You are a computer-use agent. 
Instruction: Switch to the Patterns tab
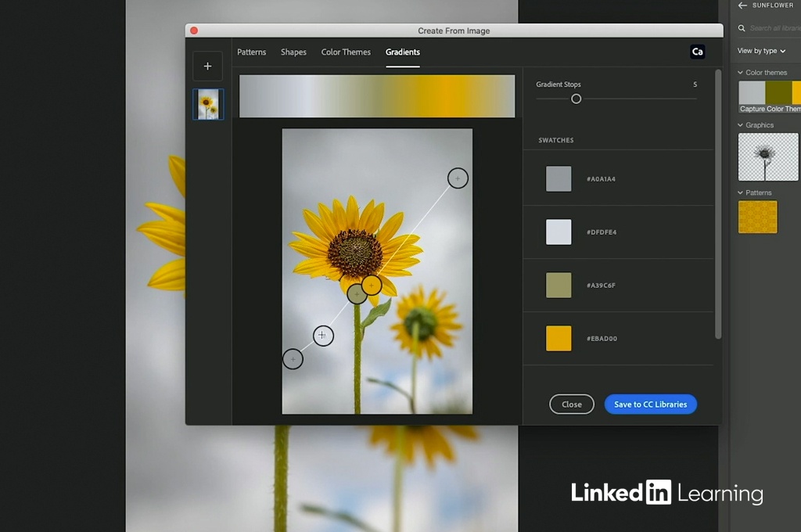(252, 52)
